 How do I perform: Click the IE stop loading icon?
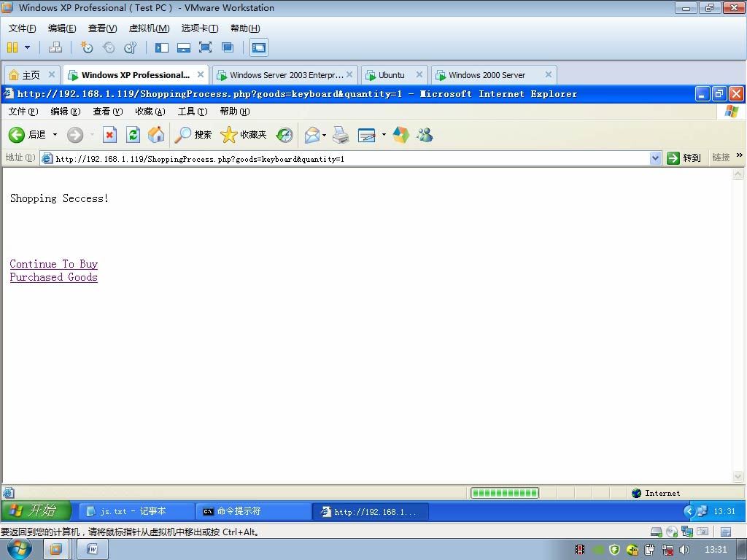point(109,135)
